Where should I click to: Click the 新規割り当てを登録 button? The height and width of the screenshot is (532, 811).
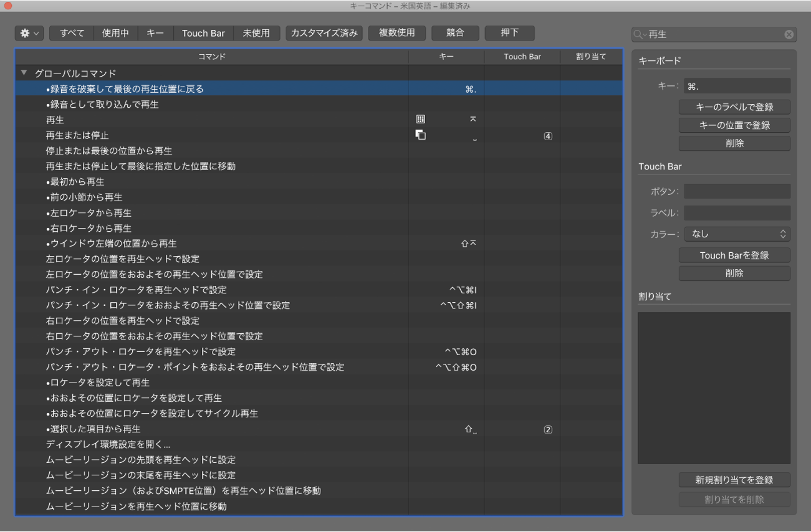734,480
